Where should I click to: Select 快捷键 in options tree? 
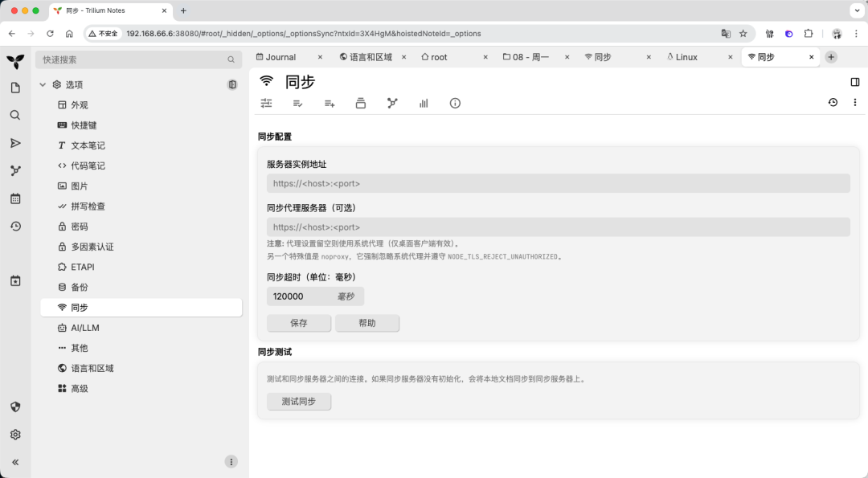141,125
